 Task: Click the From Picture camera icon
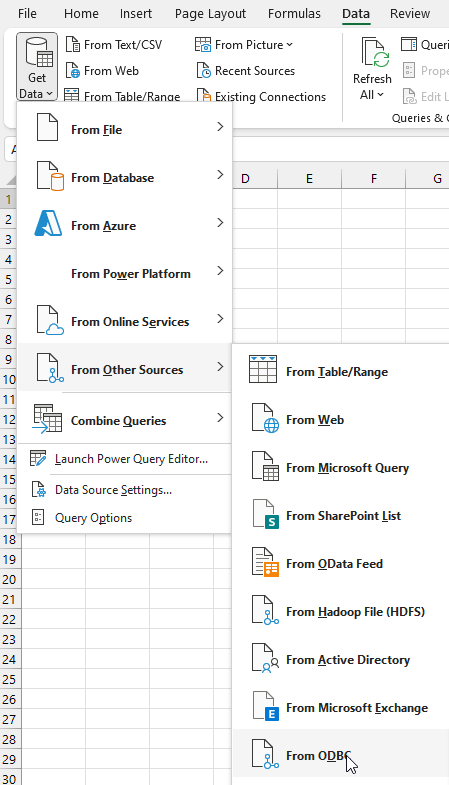coord(203,45)
